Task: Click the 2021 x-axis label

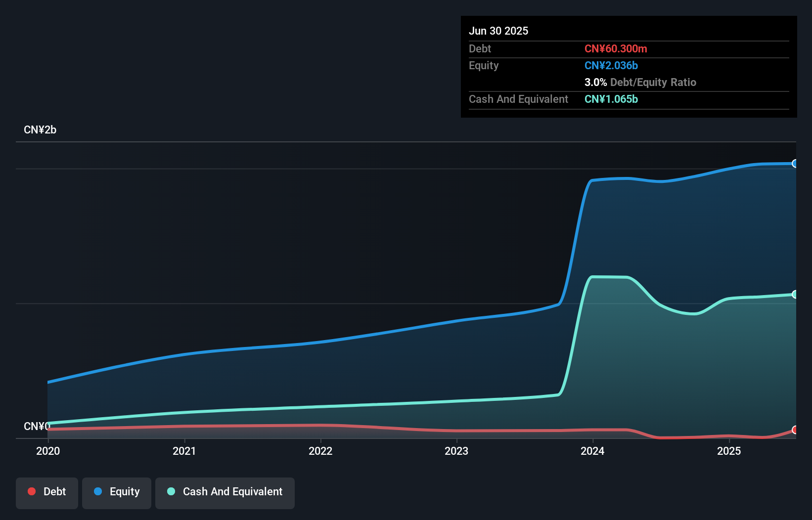Action: 184,451
